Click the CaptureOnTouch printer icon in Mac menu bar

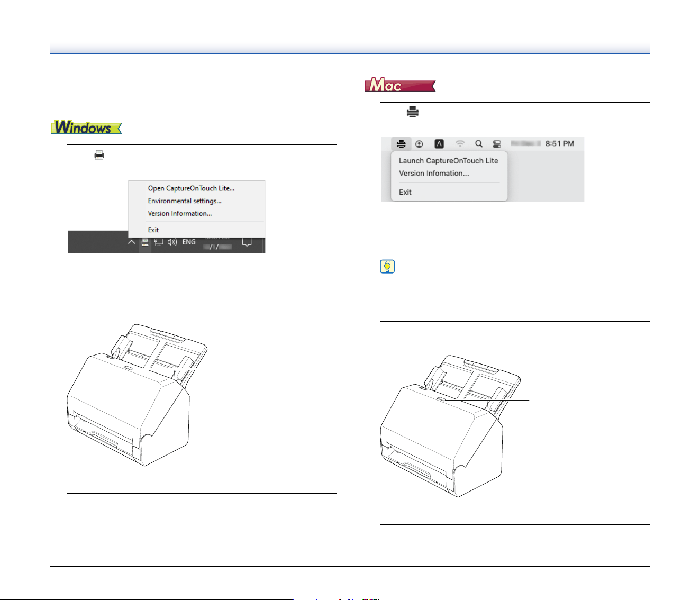401,143
